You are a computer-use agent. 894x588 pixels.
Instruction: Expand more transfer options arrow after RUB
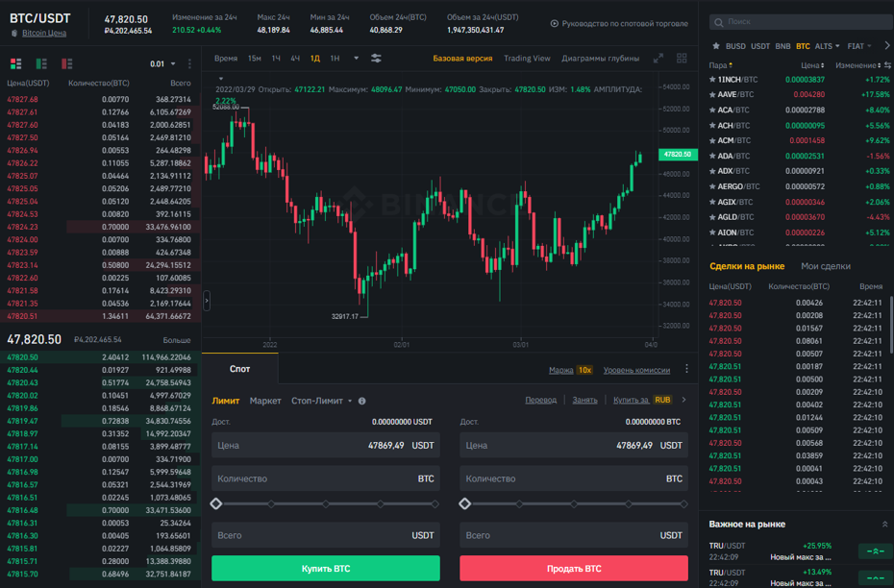click(683, 400)
